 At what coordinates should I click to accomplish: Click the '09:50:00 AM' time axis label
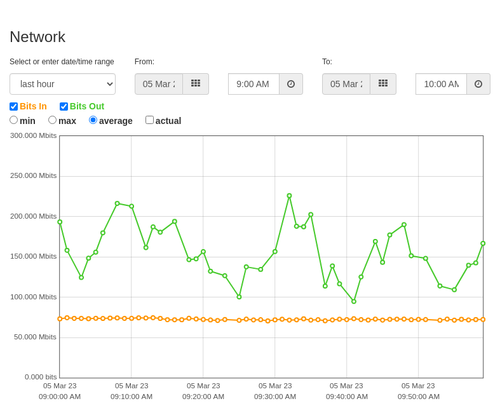(x=418, y=397)
